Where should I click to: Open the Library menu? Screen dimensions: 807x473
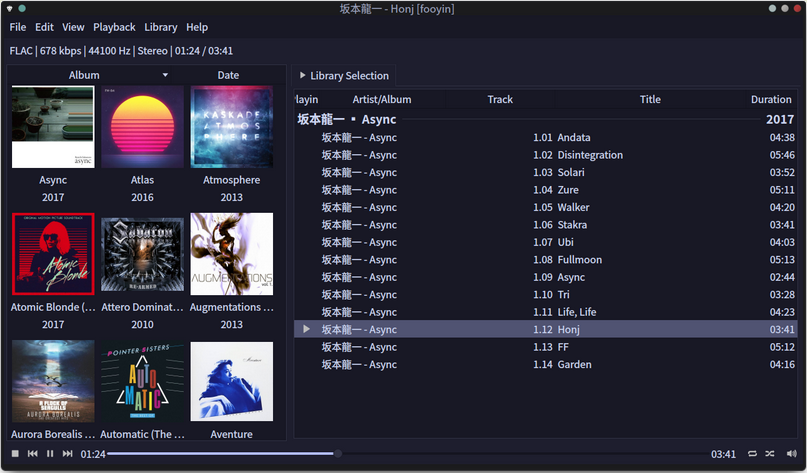point(161,27)
